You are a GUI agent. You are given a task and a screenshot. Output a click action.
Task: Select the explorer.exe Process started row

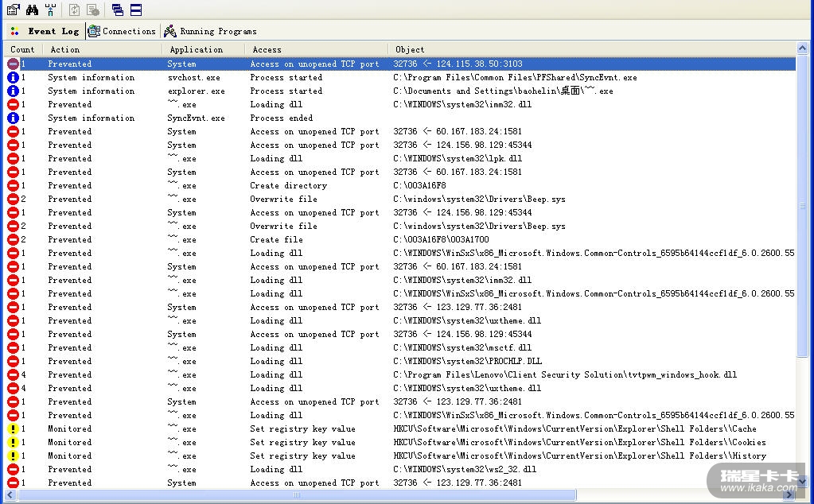tap(239, 91)
